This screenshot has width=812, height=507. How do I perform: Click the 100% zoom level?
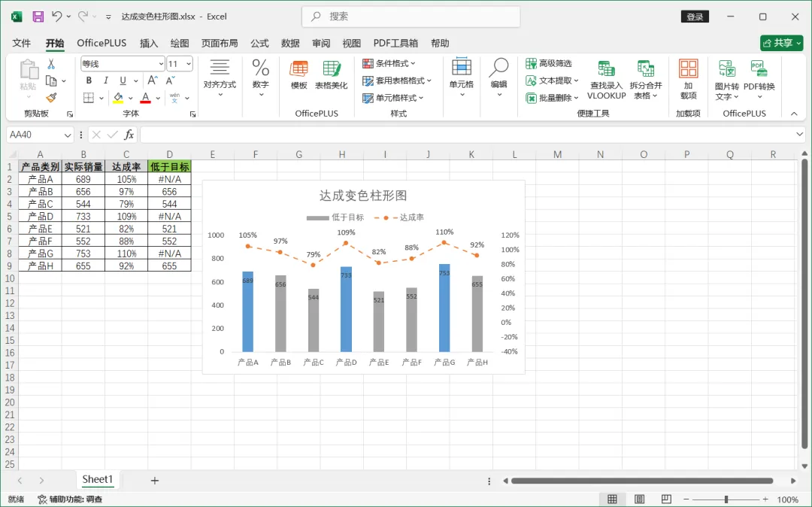pyautogui.click(x=788, y=499)
